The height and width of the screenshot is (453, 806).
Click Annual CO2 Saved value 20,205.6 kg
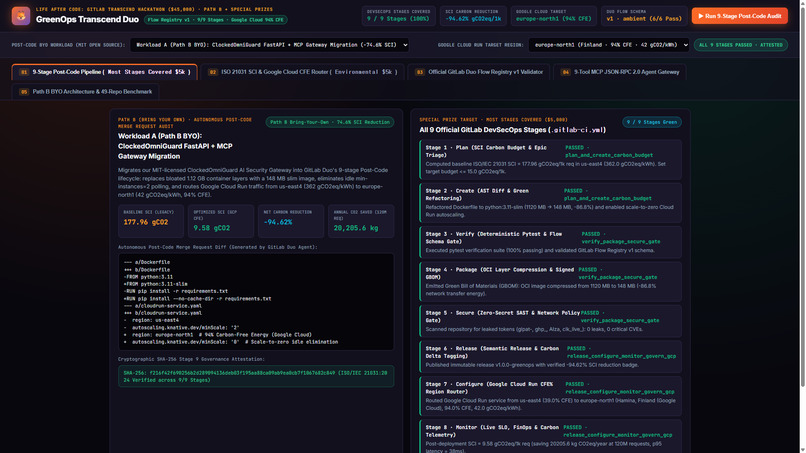(356, 228)
